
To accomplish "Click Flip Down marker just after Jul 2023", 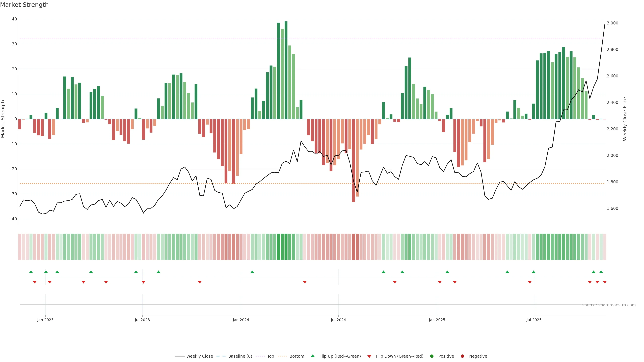I will pyautogui.click(x=144, y=282).
